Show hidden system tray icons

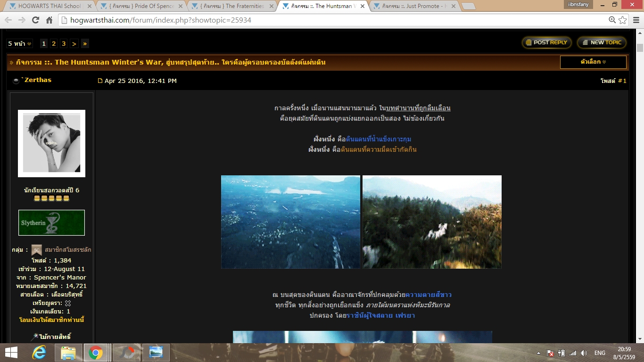[x=538, y=353]
